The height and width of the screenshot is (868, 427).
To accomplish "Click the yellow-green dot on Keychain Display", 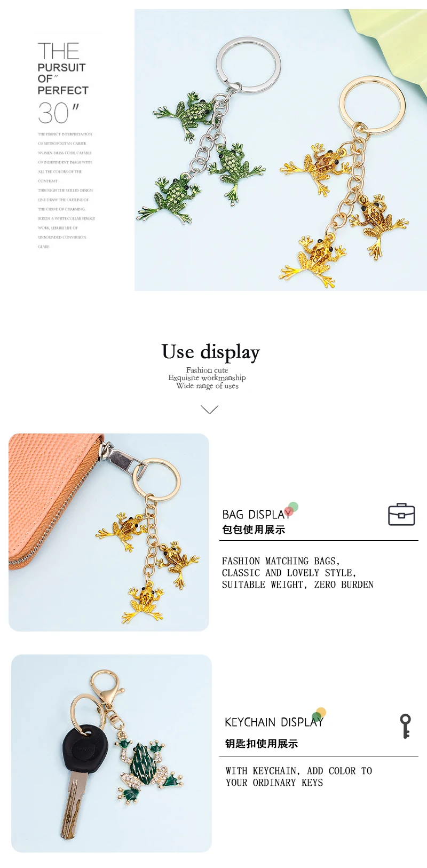I will point(319,714).
